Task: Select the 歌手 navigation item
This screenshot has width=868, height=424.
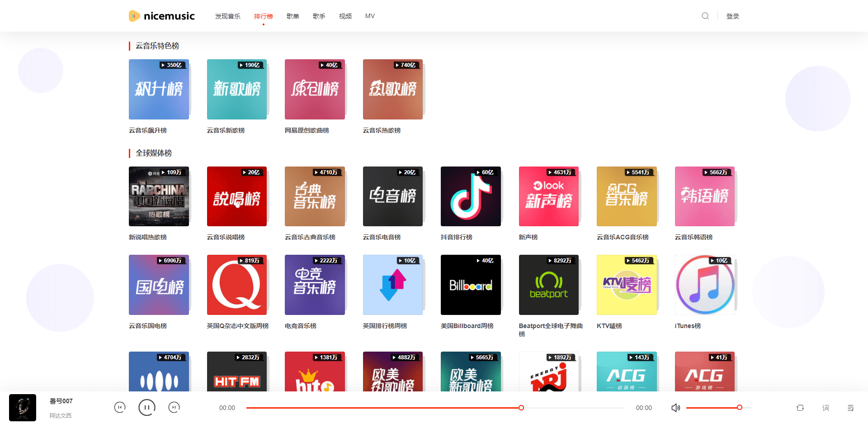Action: click(319, 15)
